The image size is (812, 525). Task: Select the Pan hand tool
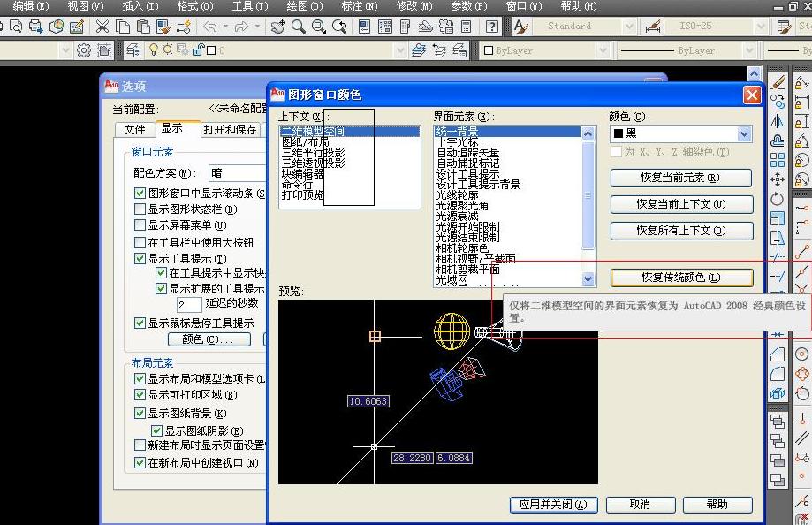pyautogui.click(x=277, y=26)
